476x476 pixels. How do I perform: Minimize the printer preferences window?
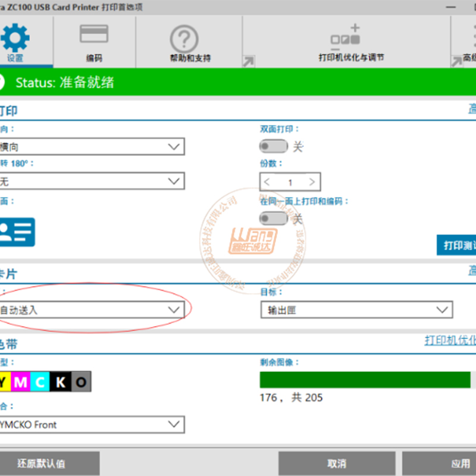[x=451, y=7]
